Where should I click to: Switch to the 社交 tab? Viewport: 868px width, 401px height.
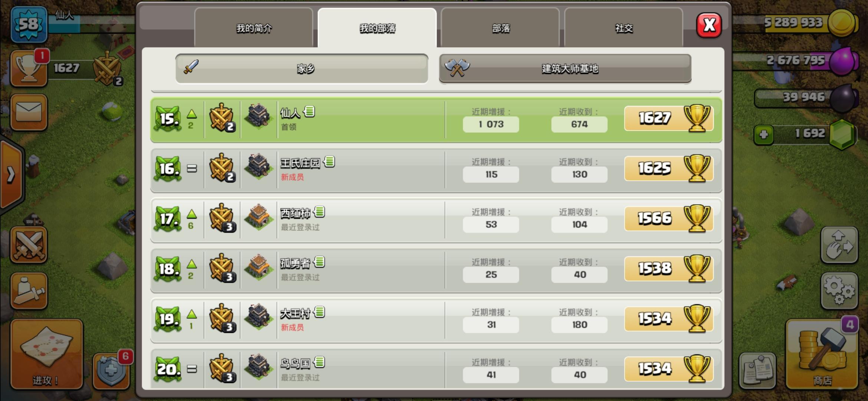click(624, 28)
